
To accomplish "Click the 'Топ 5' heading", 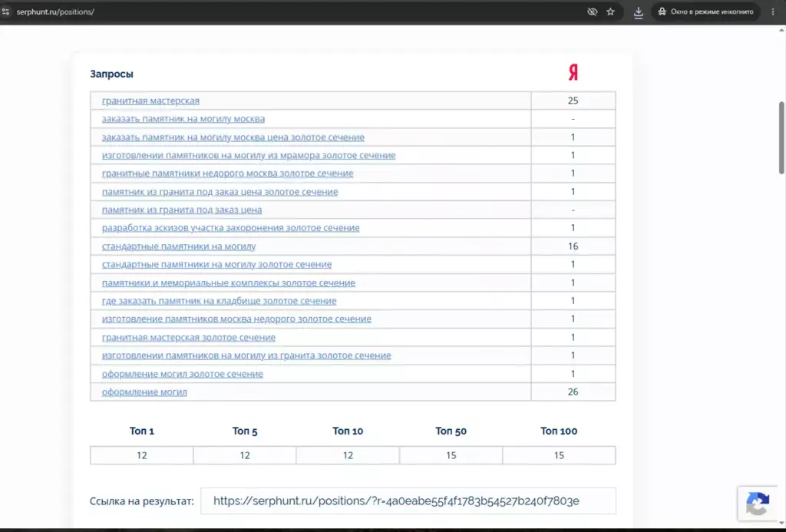I will [x=245, y=431].
